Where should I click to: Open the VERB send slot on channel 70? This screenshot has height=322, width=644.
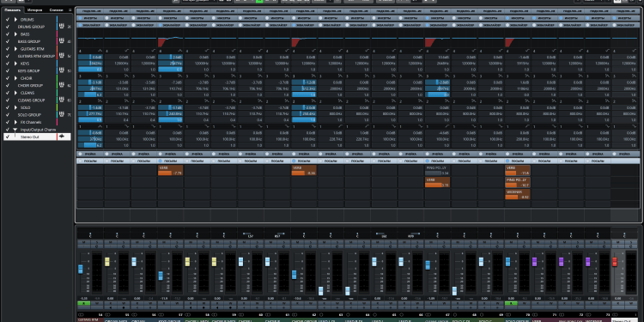click(518, 171)
